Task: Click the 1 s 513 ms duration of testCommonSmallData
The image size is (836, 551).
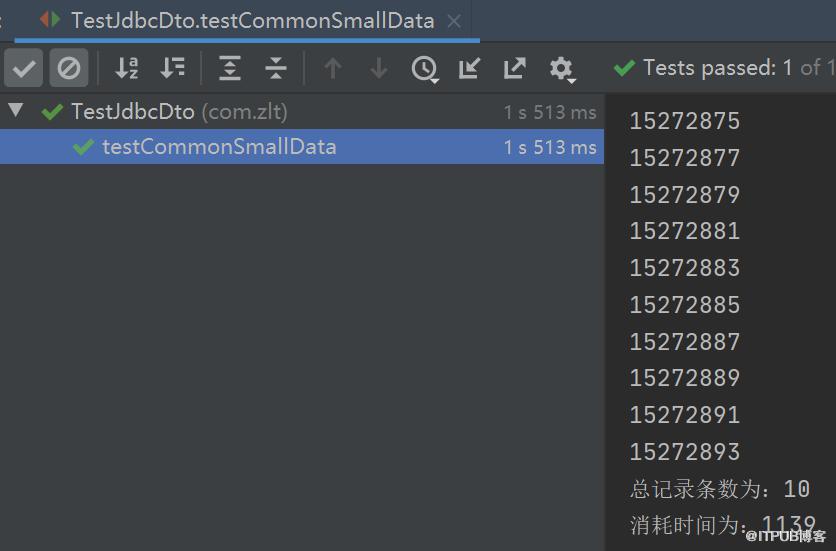Action: pyautogui.click(x=550, y=147)
